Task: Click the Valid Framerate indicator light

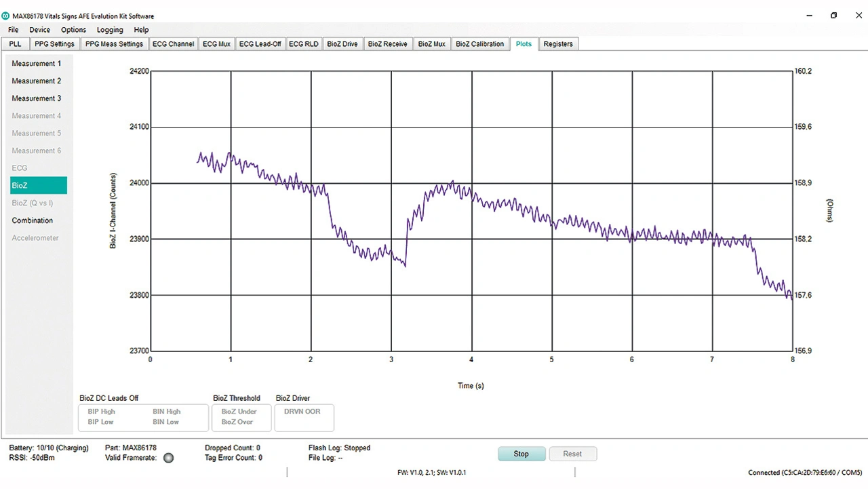Action: (x=168, y=458)
